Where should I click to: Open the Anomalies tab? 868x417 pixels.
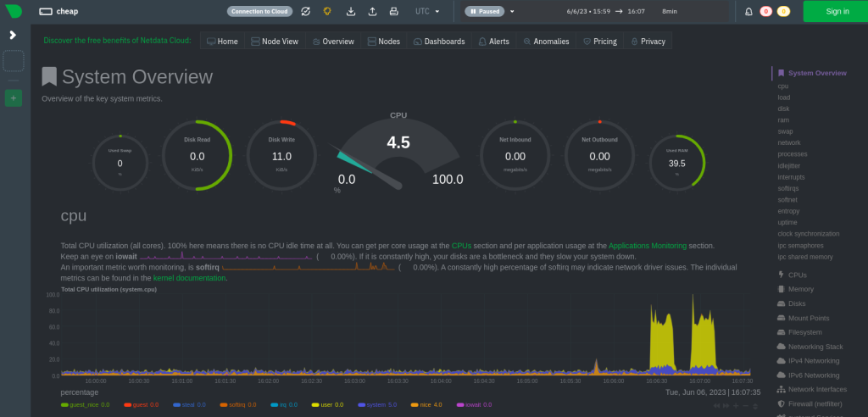click(547, 41)
